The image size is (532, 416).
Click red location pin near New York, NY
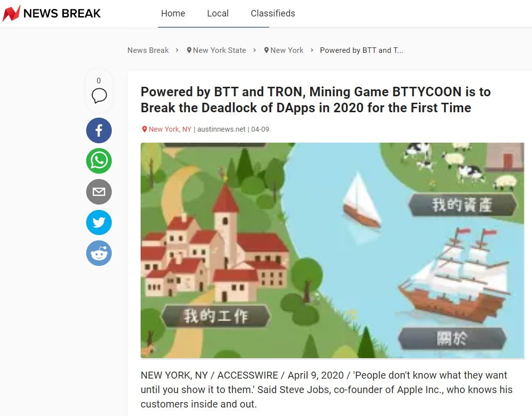point(144,129)
